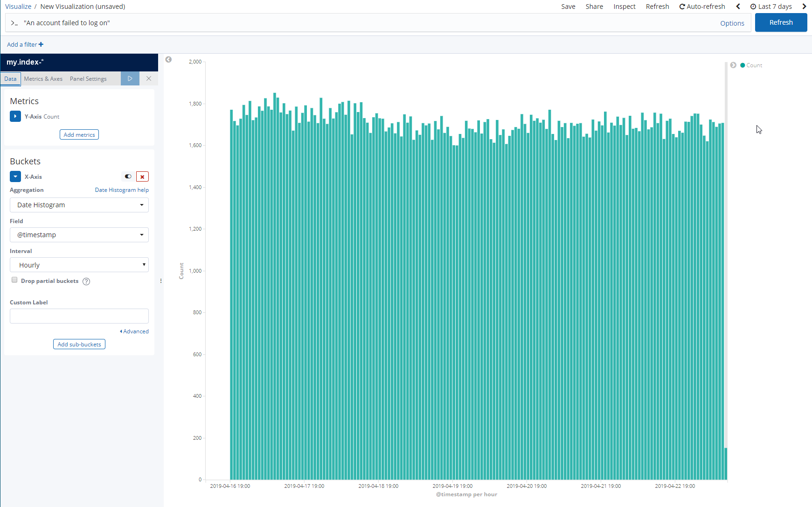The image size is (812, 507).
Task: Switch to the Metrics & Axes tab
Action: tap(43, 78)
